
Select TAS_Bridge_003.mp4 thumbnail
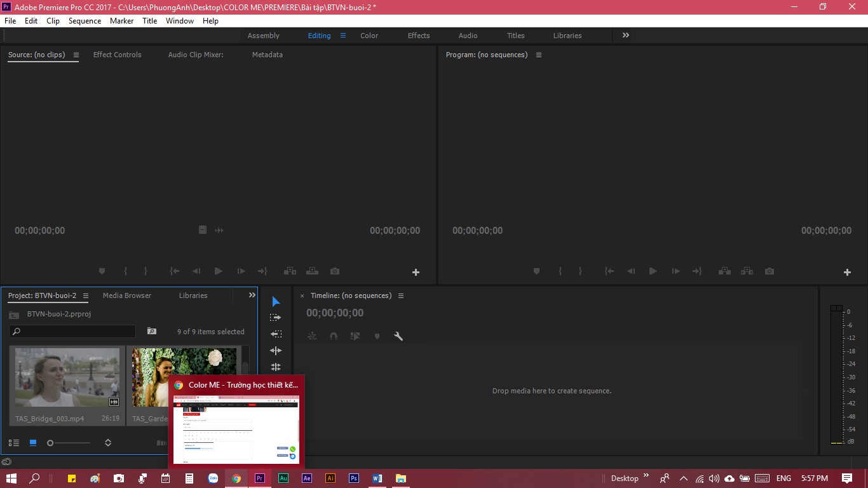(67, 377)
